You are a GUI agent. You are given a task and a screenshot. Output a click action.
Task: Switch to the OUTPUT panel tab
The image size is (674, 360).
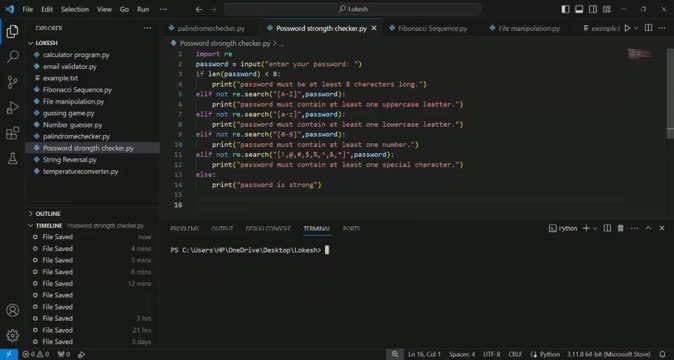[x=222, y=229]
